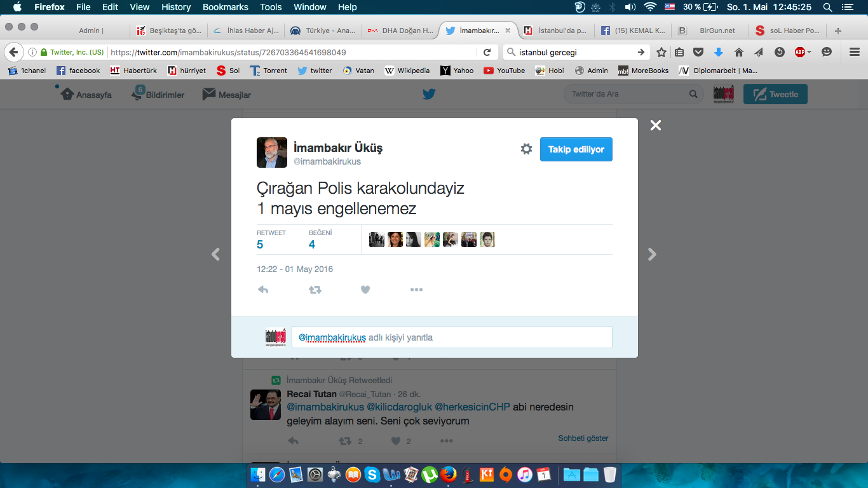
Task: Open the gear settings dropdown on profile
Action: 526,149
